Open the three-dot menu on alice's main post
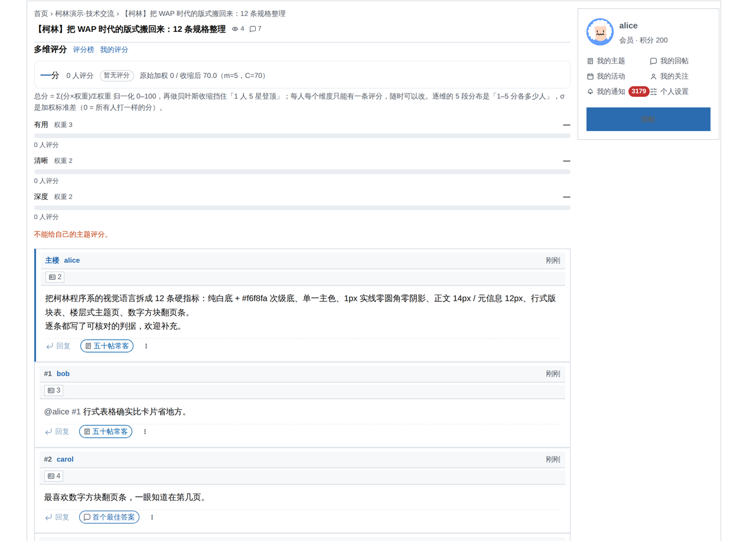Viewport: 756px width, 541px height. (x=146, y=346)
